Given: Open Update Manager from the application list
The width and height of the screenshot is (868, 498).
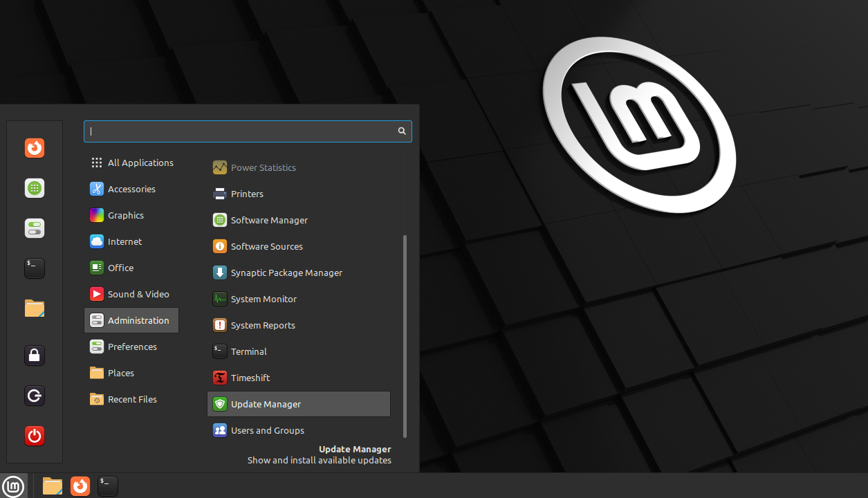Looking at the screenshot, I should pyautogui.click(x=299, y=404).
